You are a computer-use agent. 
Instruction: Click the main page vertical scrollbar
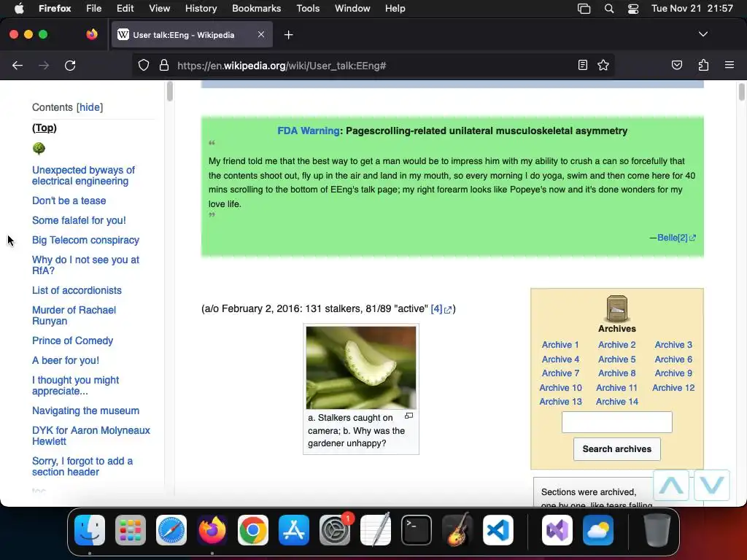click(x=741, y=91)
